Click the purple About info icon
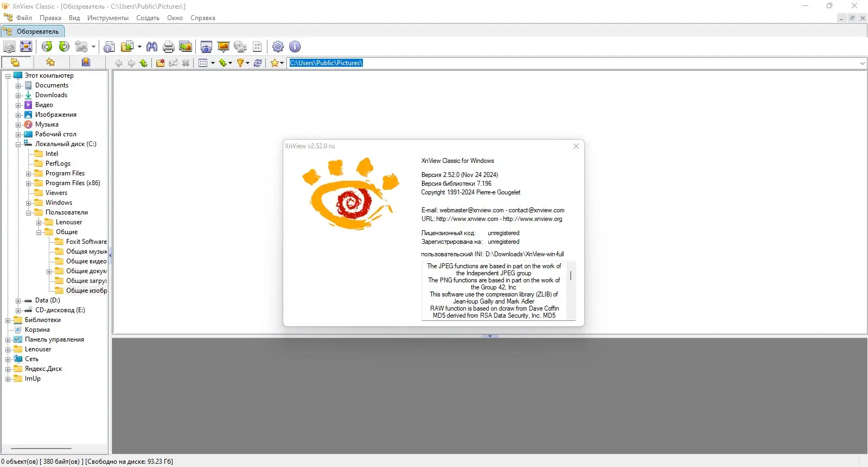868x467 pixels. 295,47
